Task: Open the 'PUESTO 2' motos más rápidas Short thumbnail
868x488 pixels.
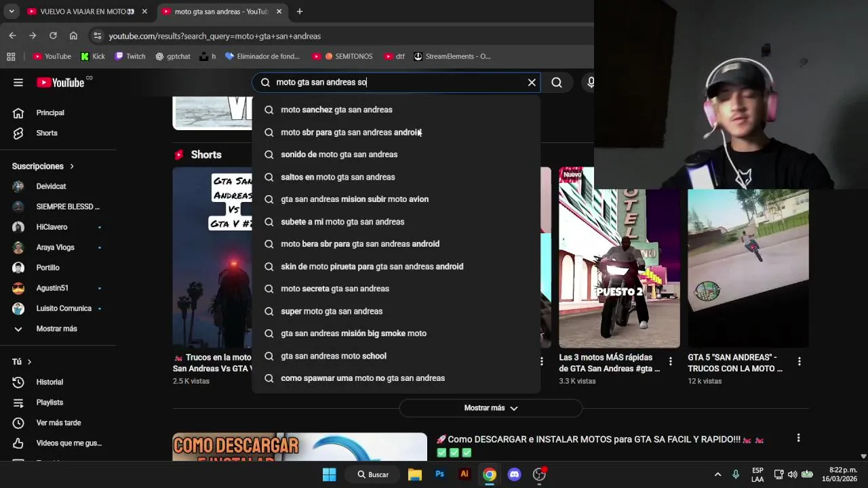Action: (x=619, y=258)
